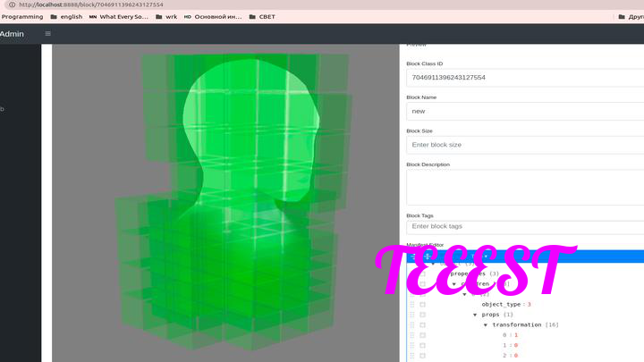The image size is (644, 362).
Task: Grab the drag handle of the '0 : 1' row
Action: tap(412, 335)
